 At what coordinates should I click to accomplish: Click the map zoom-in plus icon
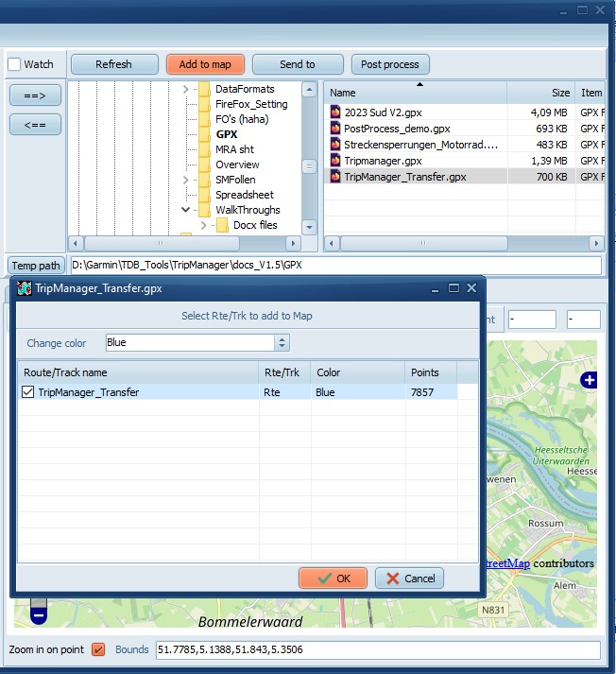click(590, 380)
